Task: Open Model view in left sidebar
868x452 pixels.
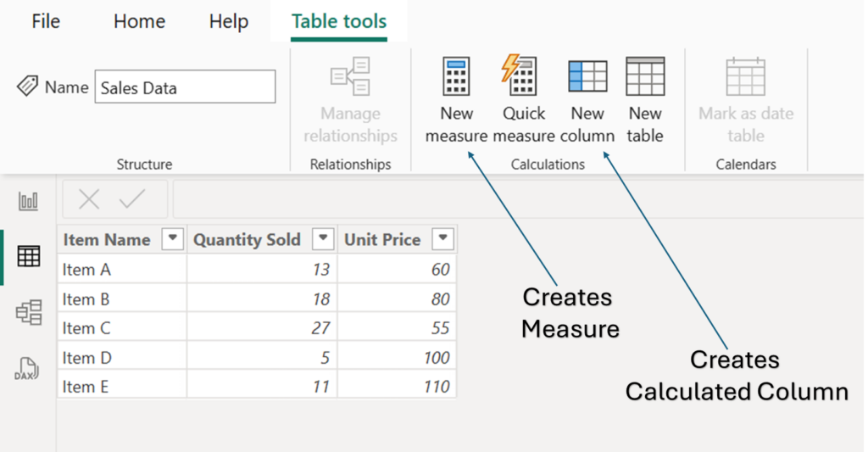Action: click(29, 312)
